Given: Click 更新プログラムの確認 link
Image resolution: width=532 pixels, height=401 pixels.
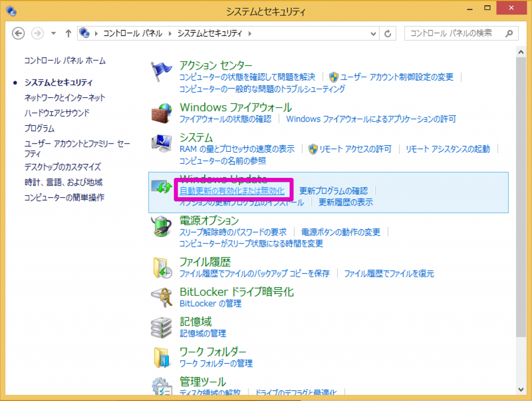Looking at the screenshot, I should (x=334, y=191).
